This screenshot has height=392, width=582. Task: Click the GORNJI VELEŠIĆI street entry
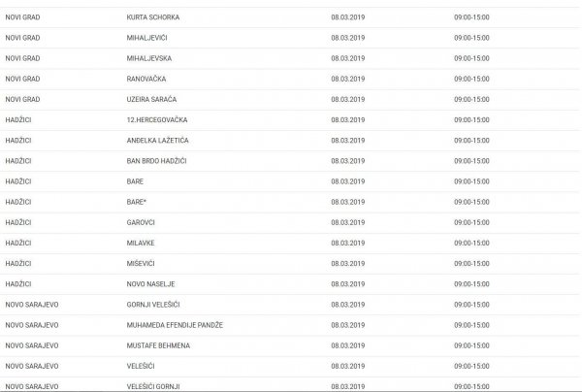(x=155, y=304)
